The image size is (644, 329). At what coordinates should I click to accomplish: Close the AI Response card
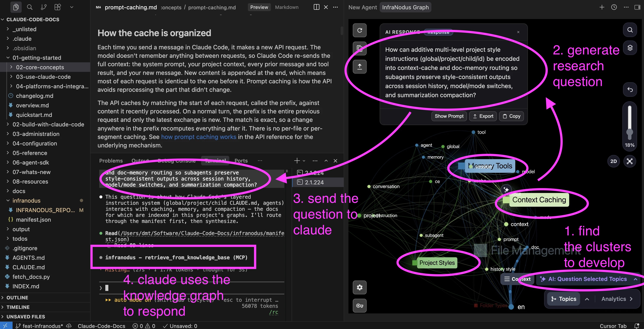pyautogui.click(x=518, y=32)
